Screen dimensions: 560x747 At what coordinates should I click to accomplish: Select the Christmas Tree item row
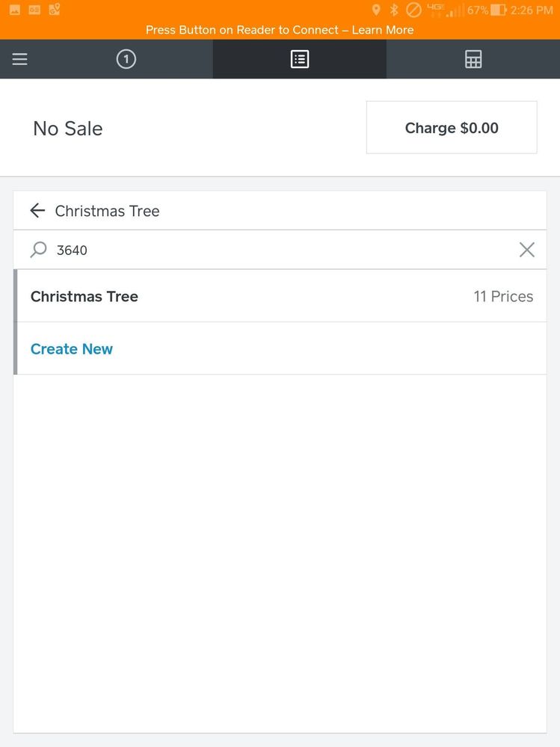pos(224,296)
